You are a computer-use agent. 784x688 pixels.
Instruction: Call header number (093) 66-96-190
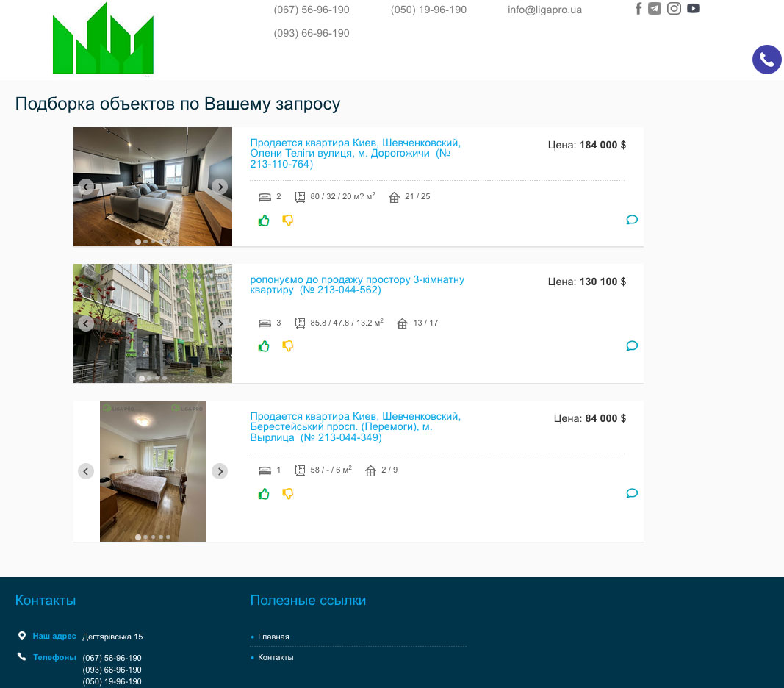coord(312,33)
